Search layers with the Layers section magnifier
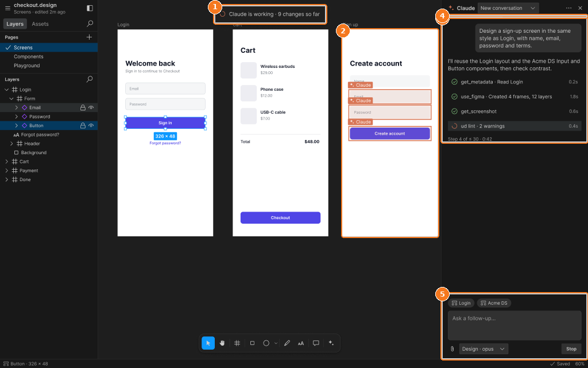Image resolution: width=588 pixels, height=368 pixels. point(90,79)
